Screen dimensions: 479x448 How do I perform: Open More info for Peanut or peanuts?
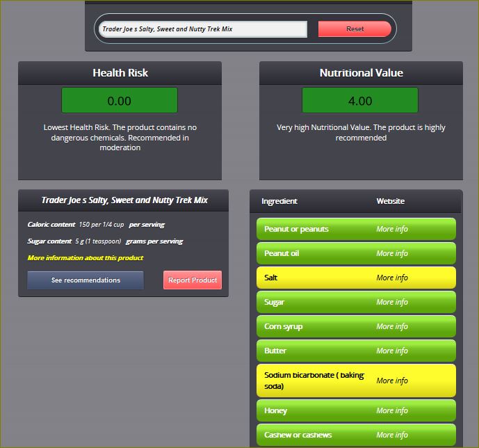pyautogui.click(x=392, y=229)
